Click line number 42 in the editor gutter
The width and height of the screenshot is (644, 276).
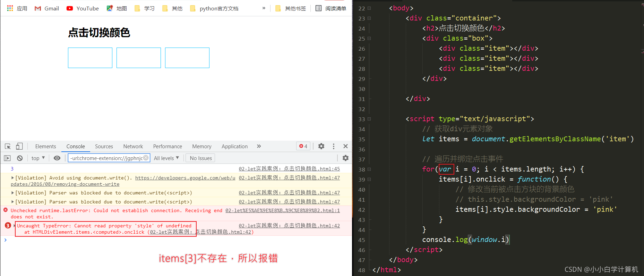point(362,210)
